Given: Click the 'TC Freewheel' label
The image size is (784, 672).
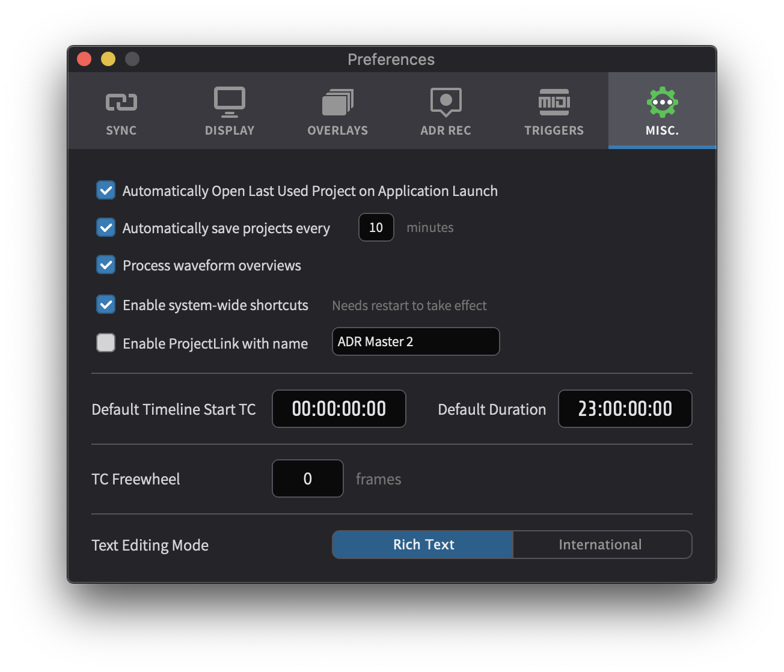Looking at the screenshot, I should (x=136, y=479).
